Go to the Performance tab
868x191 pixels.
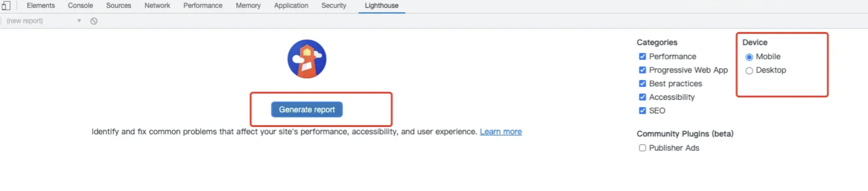203,6
